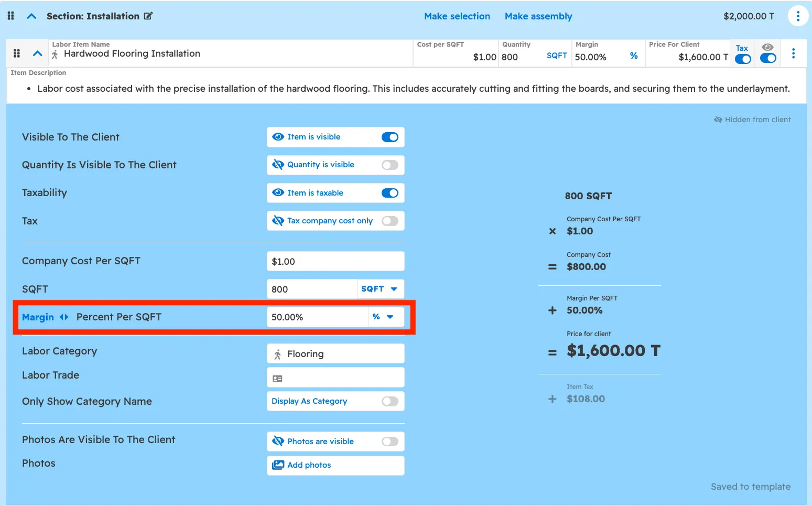Collapse the Hardwood Flooring item details
The width and height of the screenshot is (812, 506).
[37, 53]
